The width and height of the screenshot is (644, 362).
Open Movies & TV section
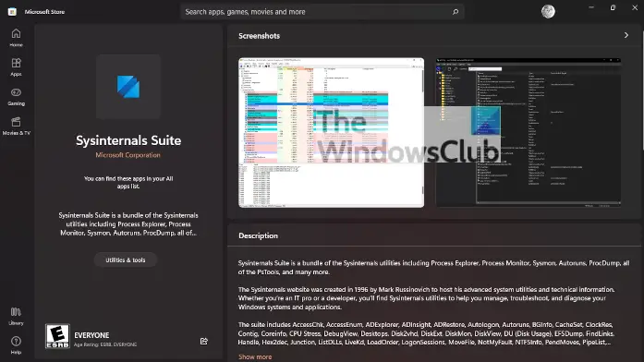pos(16,126)
